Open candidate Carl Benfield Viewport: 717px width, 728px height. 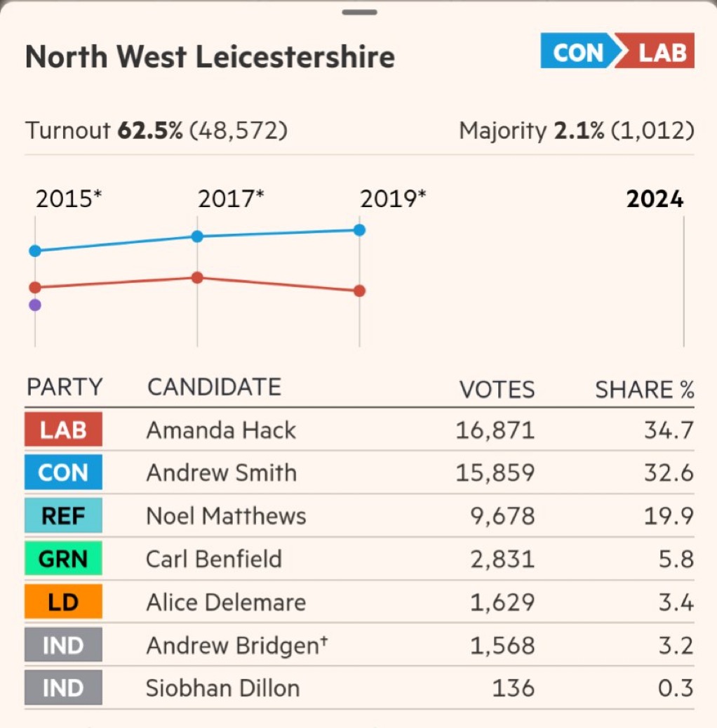click(214, 559)
